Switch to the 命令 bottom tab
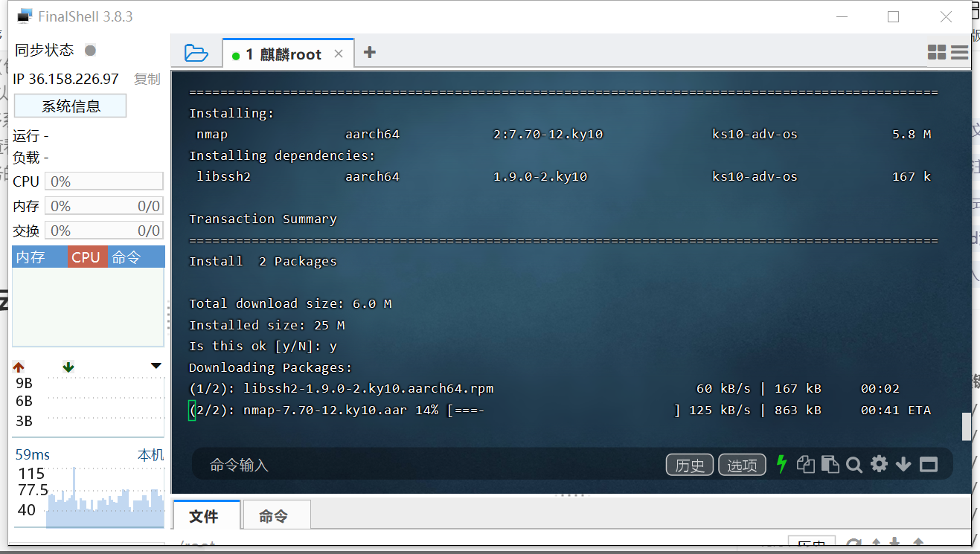 [275, 515]
